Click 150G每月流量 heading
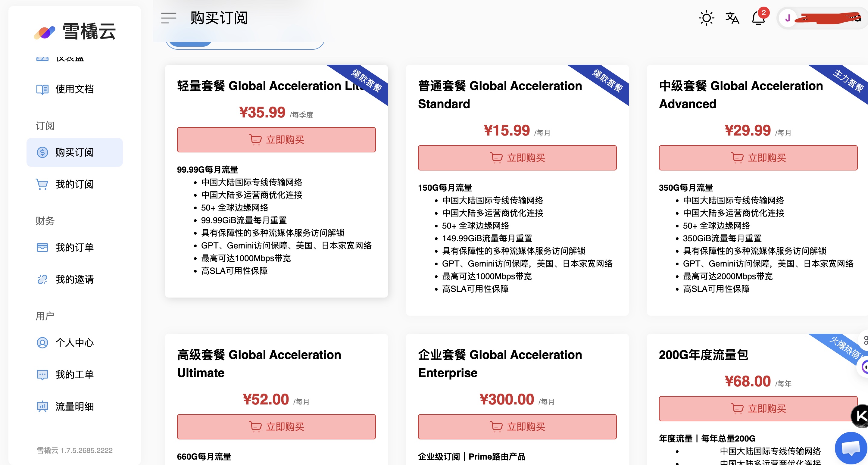 click(445, 188)
